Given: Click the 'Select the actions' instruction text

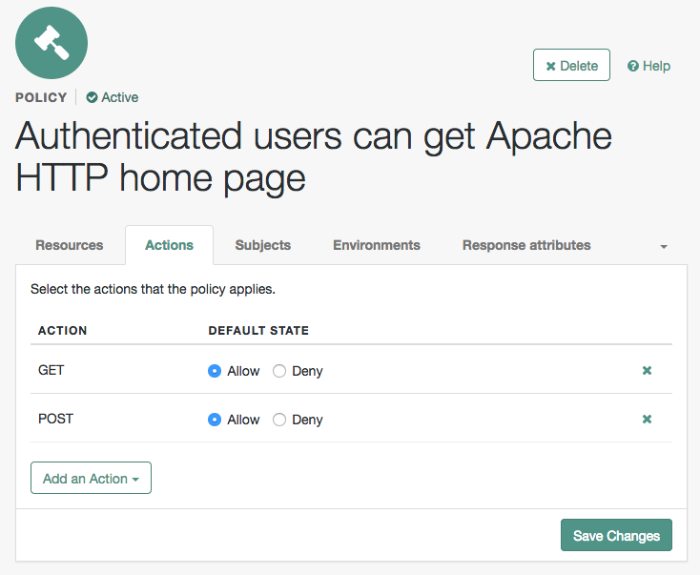Looking at the screenshot, I should click(x=153, y=289).
